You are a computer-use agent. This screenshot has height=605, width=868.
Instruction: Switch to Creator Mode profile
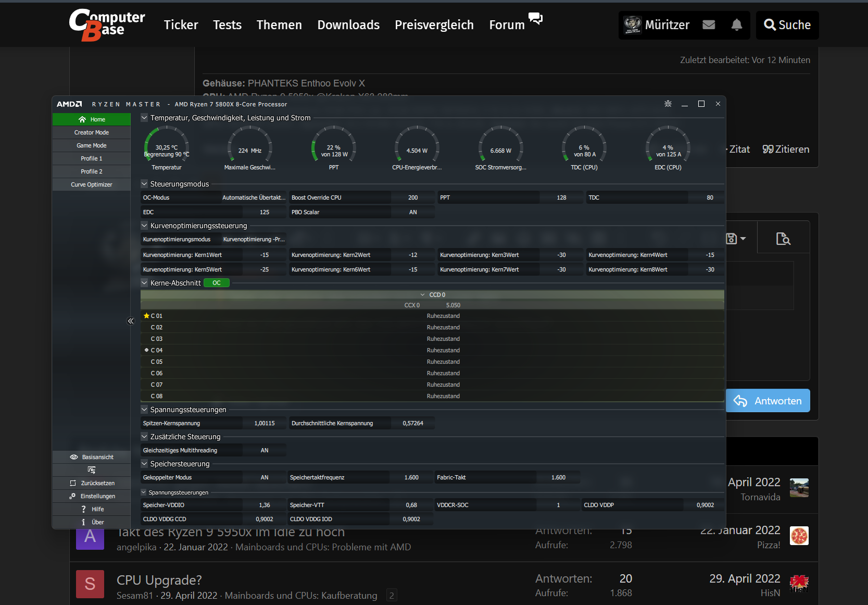[92, 132]
